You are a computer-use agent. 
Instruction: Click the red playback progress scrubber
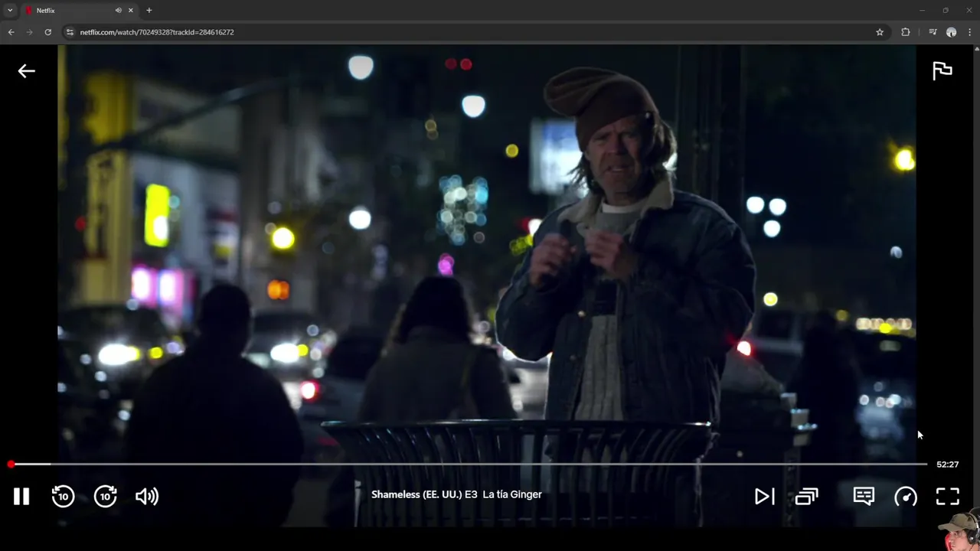click(x=11, y=465)
